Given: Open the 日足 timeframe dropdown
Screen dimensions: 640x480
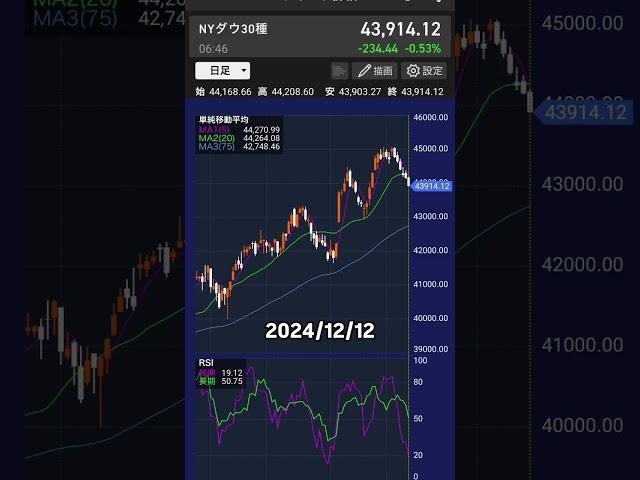Looking at the screenshot, I should point(222,71).
